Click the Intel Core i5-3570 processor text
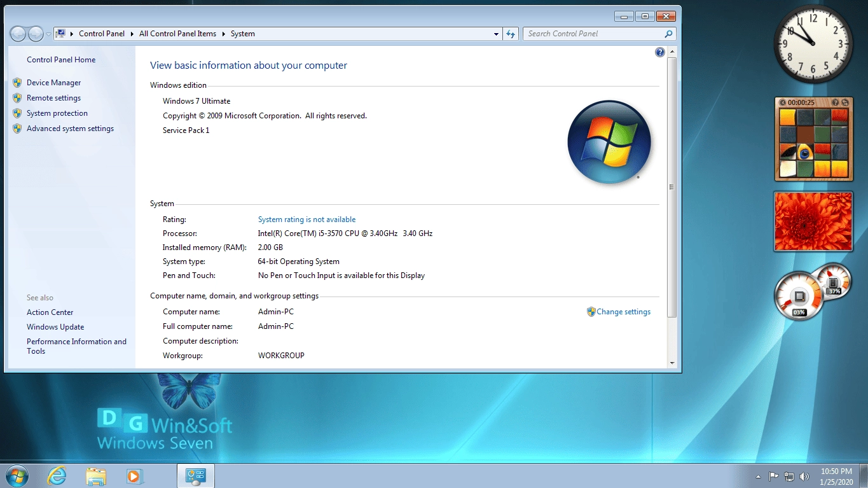Image resolution: width=868 pixels, height=488 pixels. [x=345, y=234]
